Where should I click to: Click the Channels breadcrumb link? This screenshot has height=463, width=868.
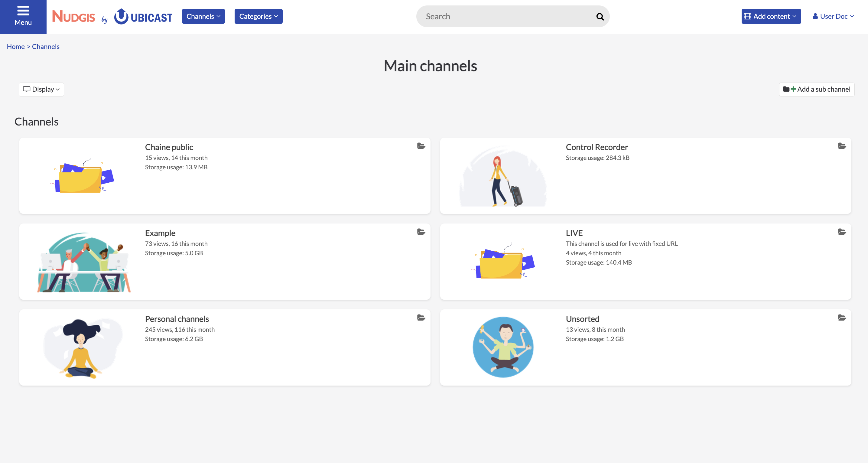pyautogui.click(x=45, y=47)
